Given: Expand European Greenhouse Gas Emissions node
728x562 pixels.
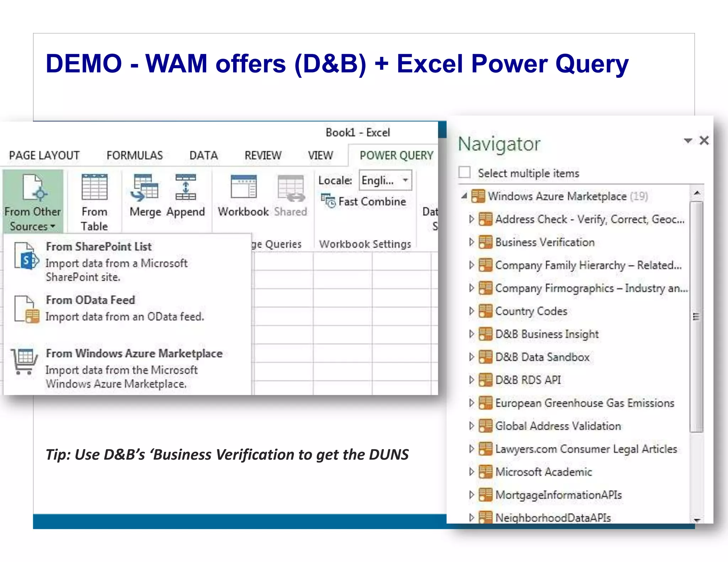Looking at the screenshot, I should pos(471,403).
